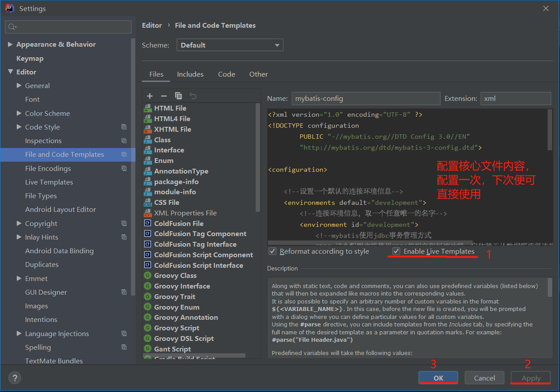Screen dimensions: 560x392
Task: Select the HTML4 File template icon
Action: pyautogui.click(x=148, y=119)
